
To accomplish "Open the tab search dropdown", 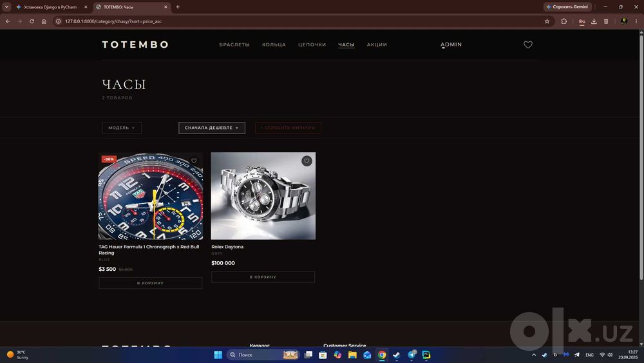I will pyautogui.click(x=6, y=7).
